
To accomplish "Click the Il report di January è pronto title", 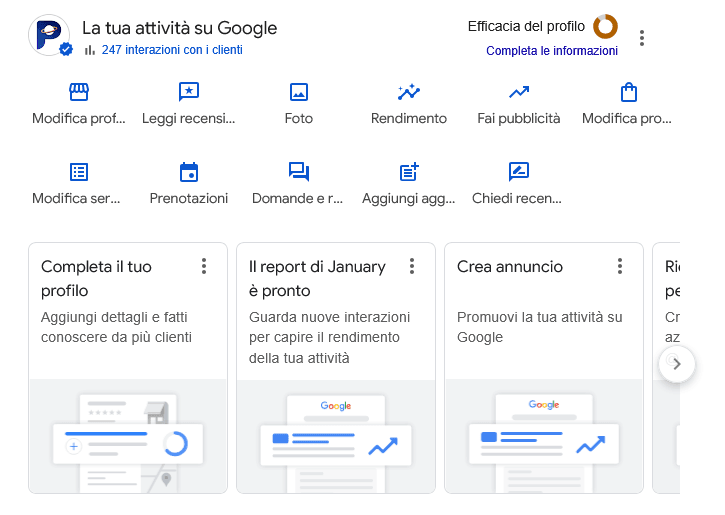I will tap(317, 279).
